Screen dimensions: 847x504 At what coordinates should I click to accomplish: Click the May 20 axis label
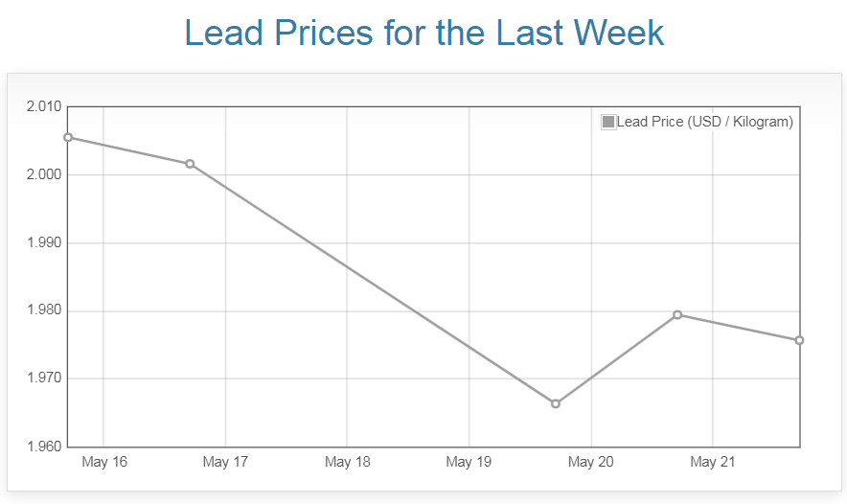(x=590, y=462)
